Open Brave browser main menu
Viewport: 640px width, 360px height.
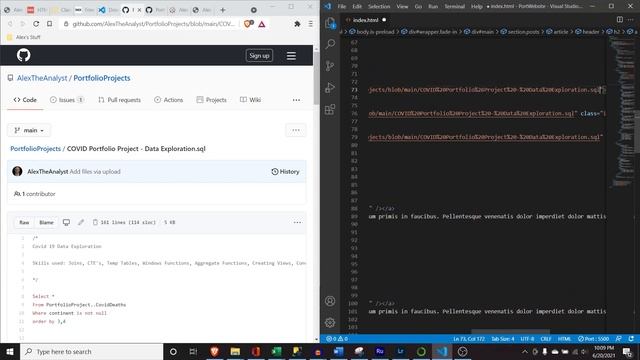coord(311,24)
